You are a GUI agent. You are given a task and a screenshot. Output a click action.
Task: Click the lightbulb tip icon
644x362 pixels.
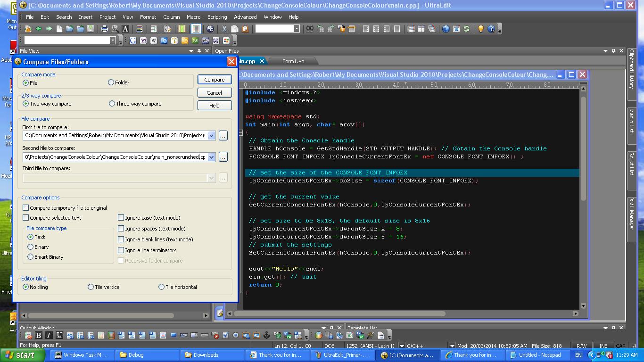pyautogui.click(x=480, y=29)
